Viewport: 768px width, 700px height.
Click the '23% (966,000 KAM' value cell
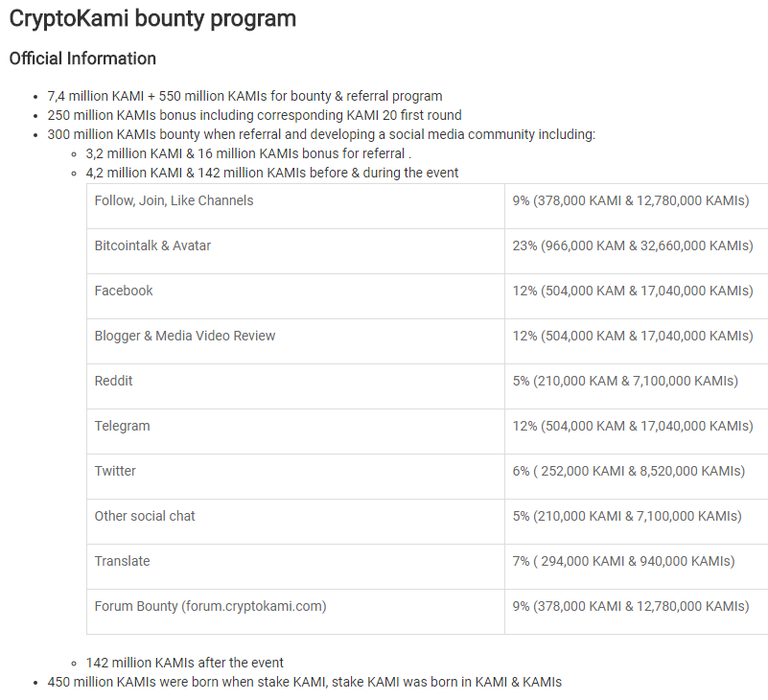(637, 251)
